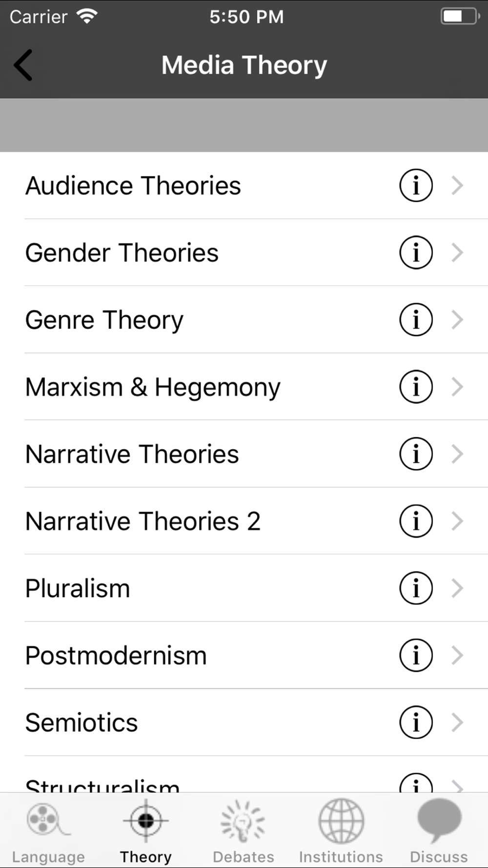The image size is (488, 868).
Task: Expand Audience Theories chevron
Action: pyautogui.click(x=457, y=186)
